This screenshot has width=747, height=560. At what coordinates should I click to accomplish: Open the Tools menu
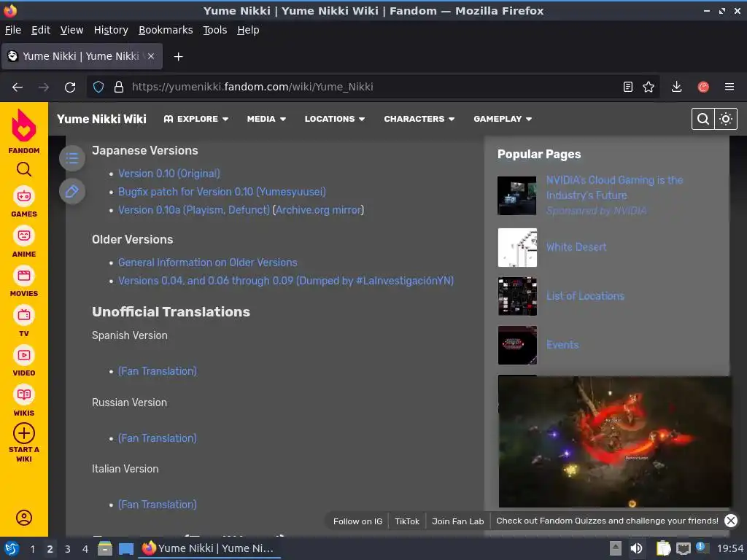215,30
